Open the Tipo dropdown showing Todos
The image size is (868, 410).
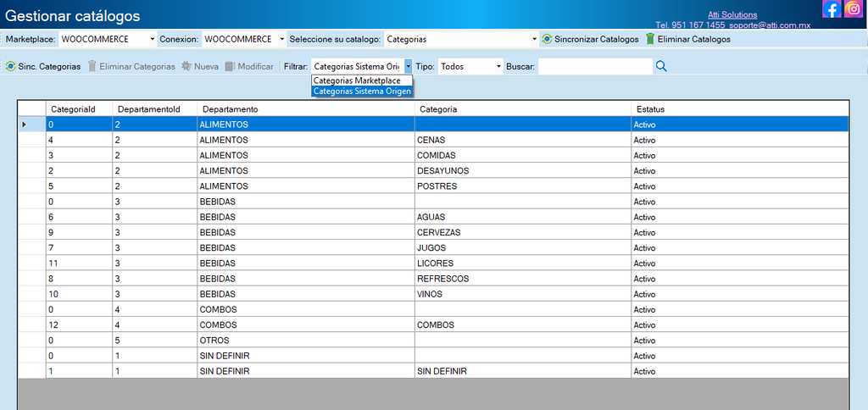click(x=470, y=66)
